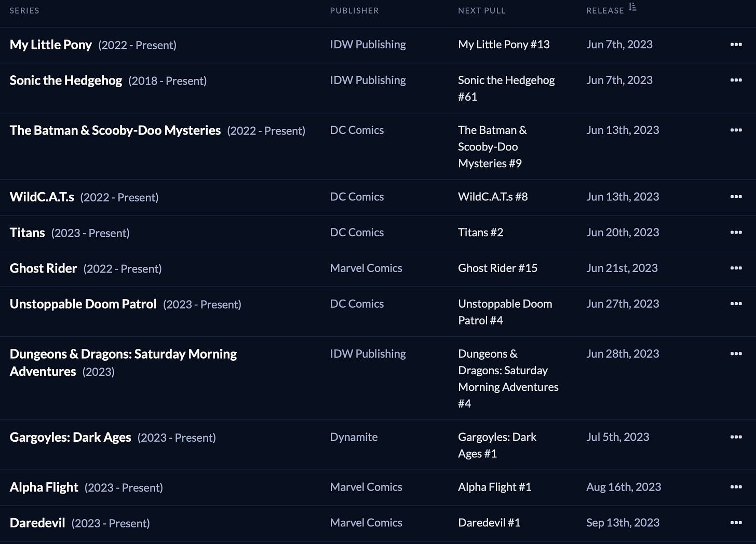Select the Jul 5th, 2023 release date
The image size is (756, 544).
point(618,437)
